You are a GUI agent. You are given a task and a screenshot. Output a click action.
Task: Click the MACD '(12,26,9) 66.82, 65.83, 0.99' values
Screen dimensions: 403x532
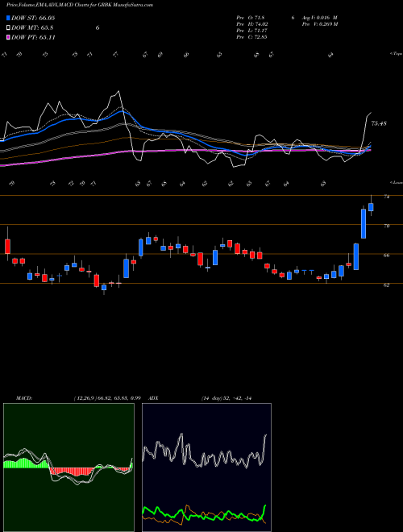coord(107,398)
